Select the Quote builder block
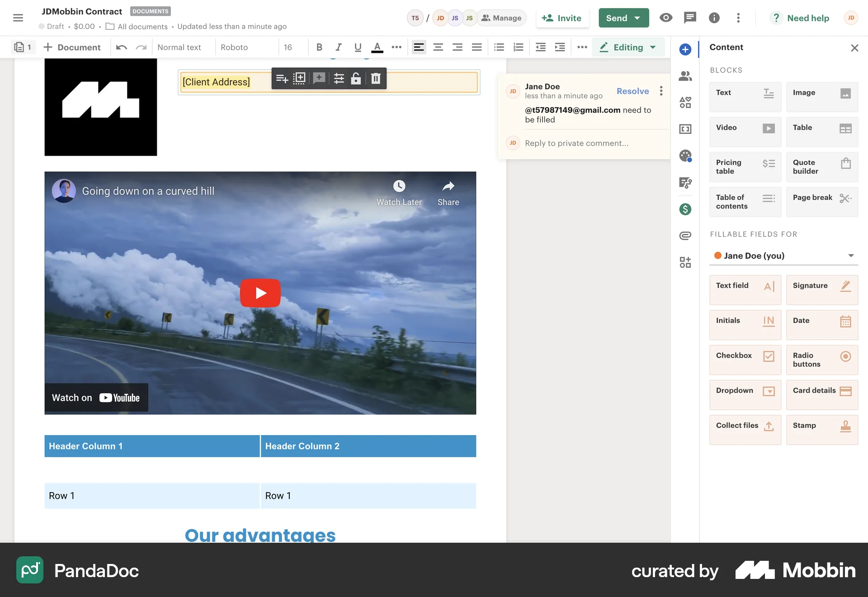868x597 pixels. click(x=821, y=166)
